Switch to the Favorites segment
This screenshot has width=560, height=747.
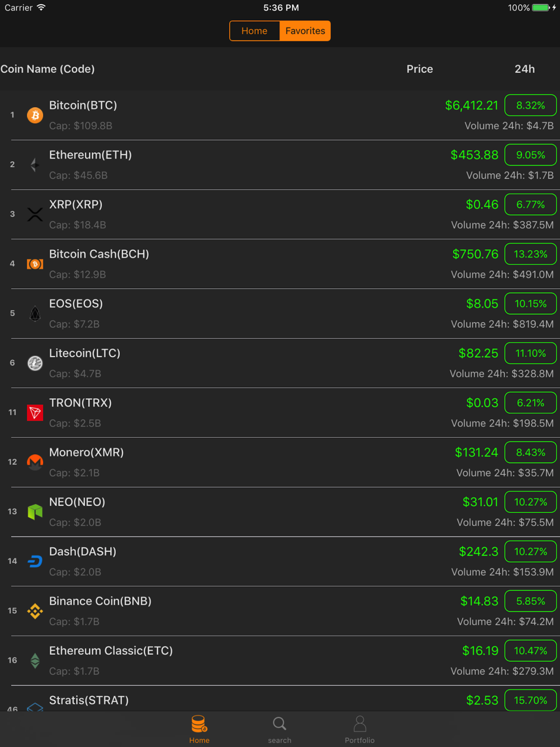click(x=305, y=31)
